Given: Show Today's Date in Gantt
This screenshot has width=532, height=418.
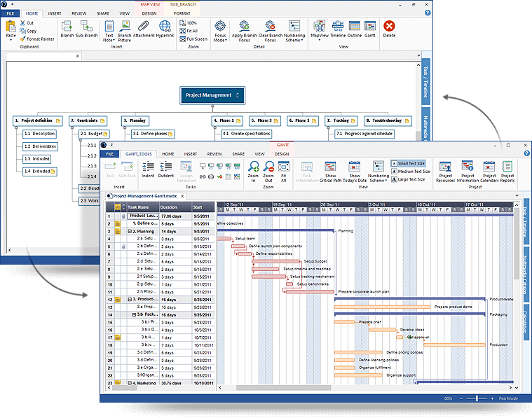Looking at the screenshot, I should 355,172.
